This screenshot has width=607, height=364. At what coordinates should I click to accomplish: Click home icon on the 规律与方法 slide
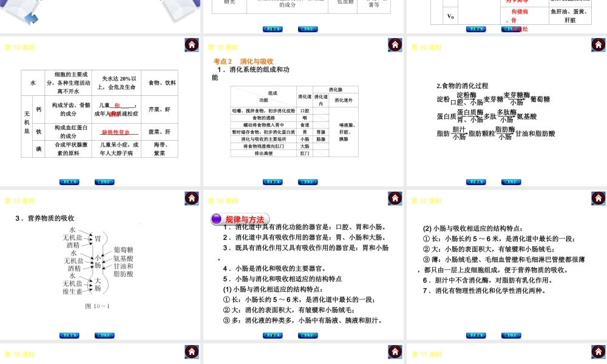pos(395,198)
